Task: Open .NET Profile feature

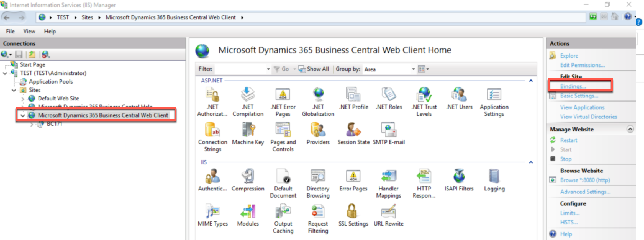Action: (x=353, y=99)
